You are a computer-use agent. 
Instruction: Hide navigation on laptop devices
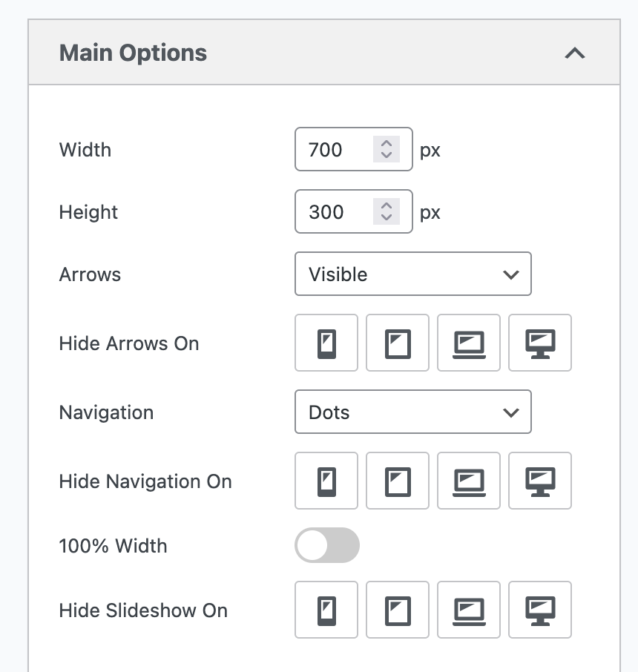point(468,481)
